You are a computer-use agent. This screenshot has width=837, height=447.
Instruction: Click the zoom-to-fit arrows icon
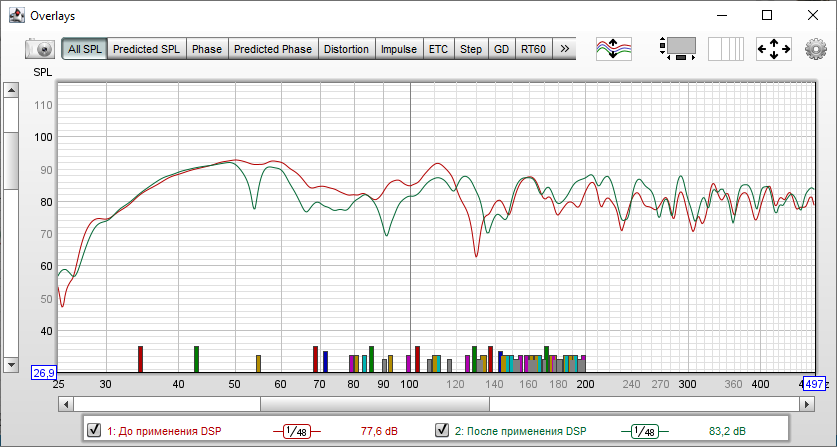(774, 48)
